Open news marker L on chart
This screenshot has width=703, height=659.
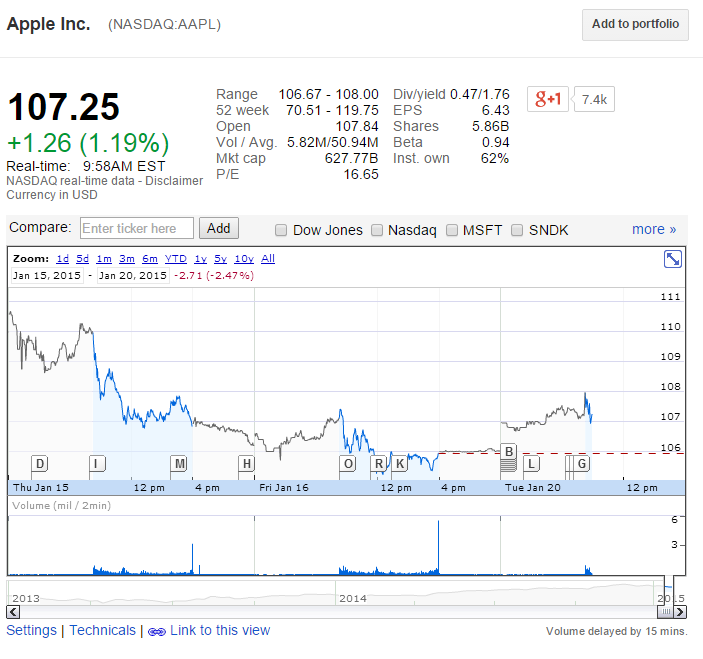(531, 464)
